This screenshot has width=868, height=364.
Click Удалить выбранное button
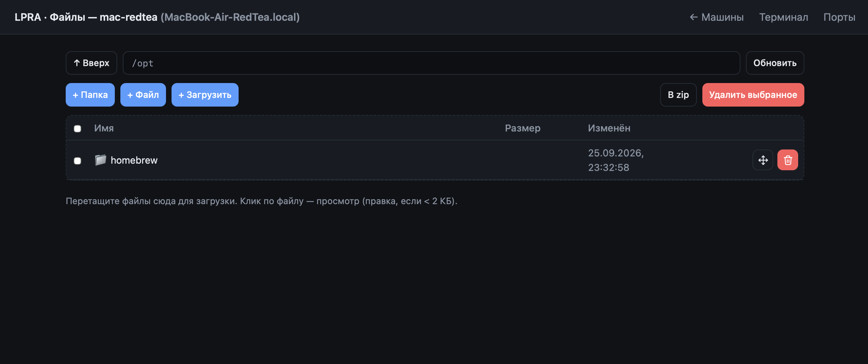tap(753, 95)
